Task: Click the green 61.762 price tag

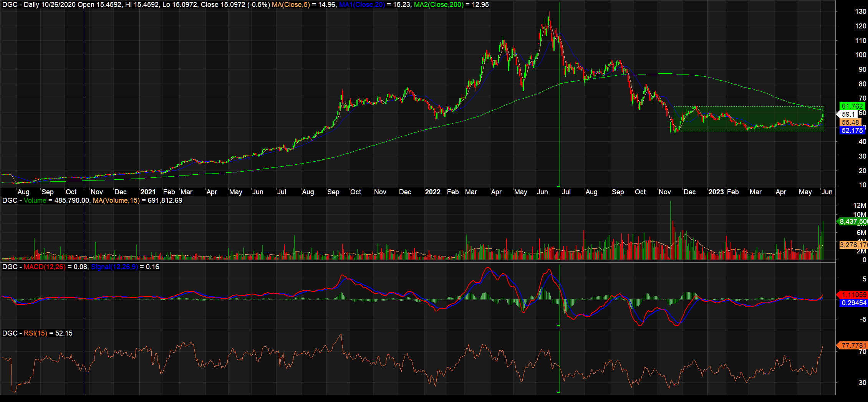Action: pyautogui.click(x=851, y=106)
